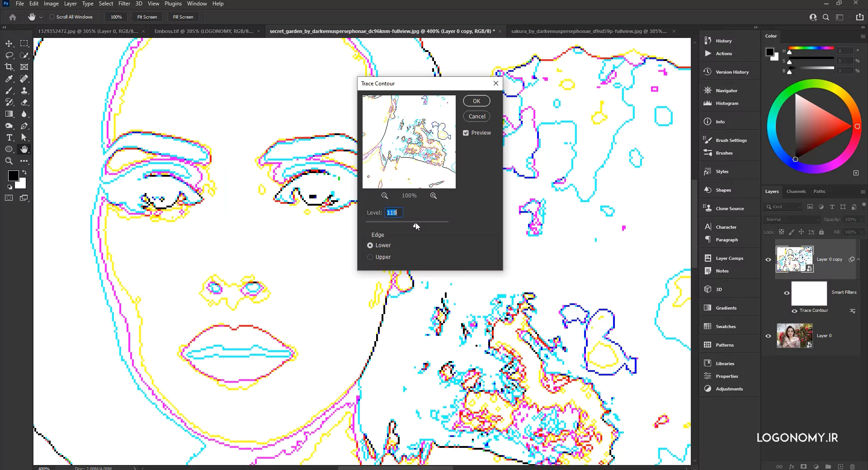Swap foreground and background colors
The image size is (868, 470).
pyautogui.click(x=25, y=172)
